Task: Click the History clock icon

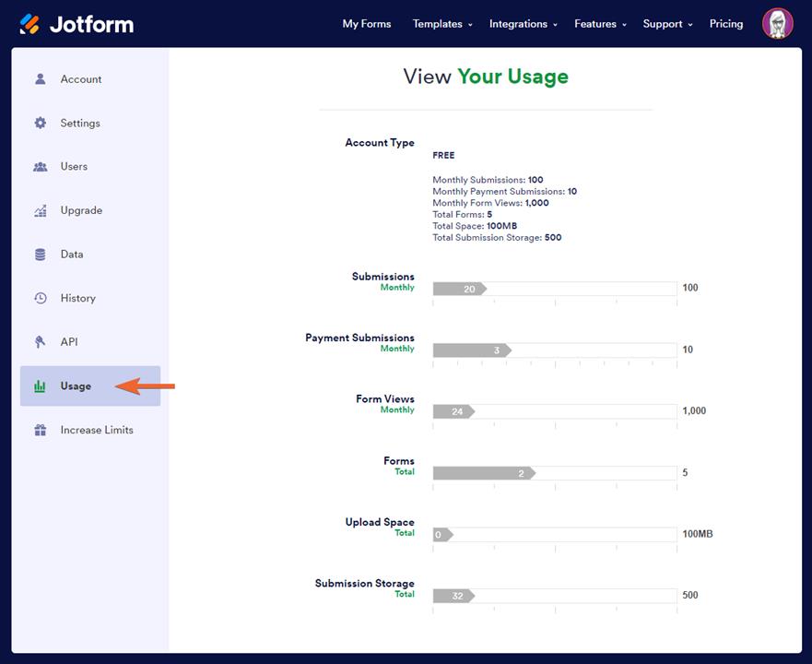Action: [40, 298]
